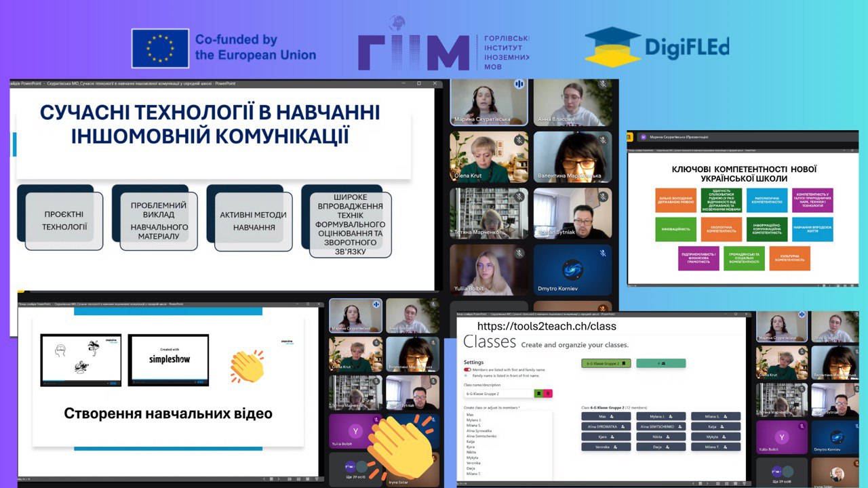The width and height of the screenshot is (868, 488).
Task: Click the 'Milana S.' member button
Action: [x=715, y=416]
